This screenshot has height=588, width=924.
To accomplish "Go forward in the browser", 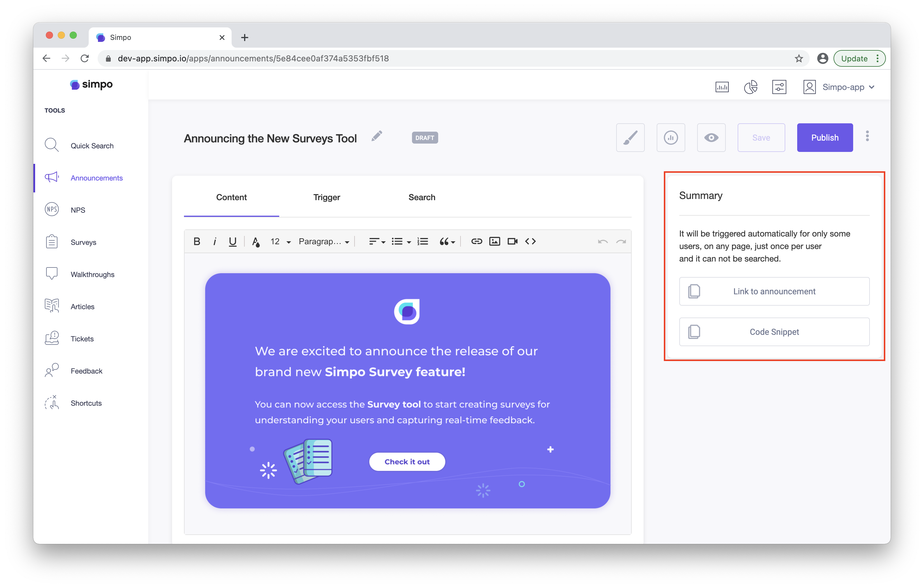I will point(65,58).
